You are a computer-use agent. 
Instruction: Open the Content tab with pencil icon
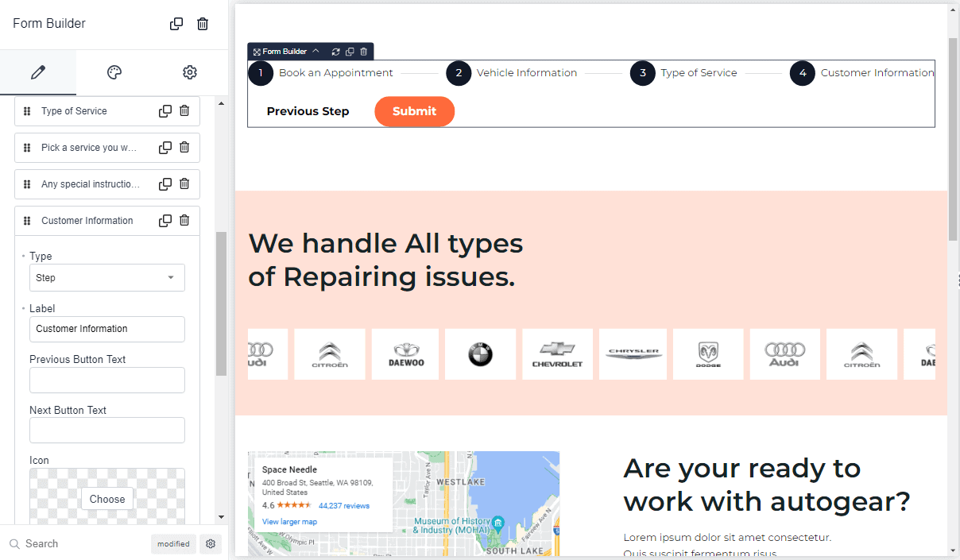[x=38, y=72]
